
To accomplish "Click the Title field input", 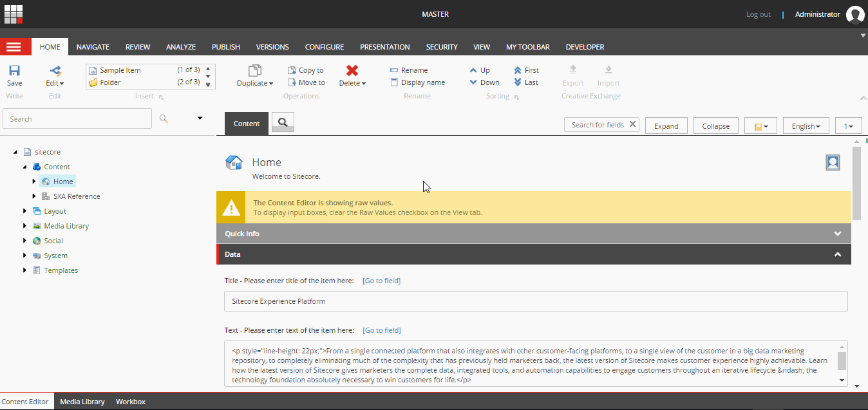I will click(536, 301).
